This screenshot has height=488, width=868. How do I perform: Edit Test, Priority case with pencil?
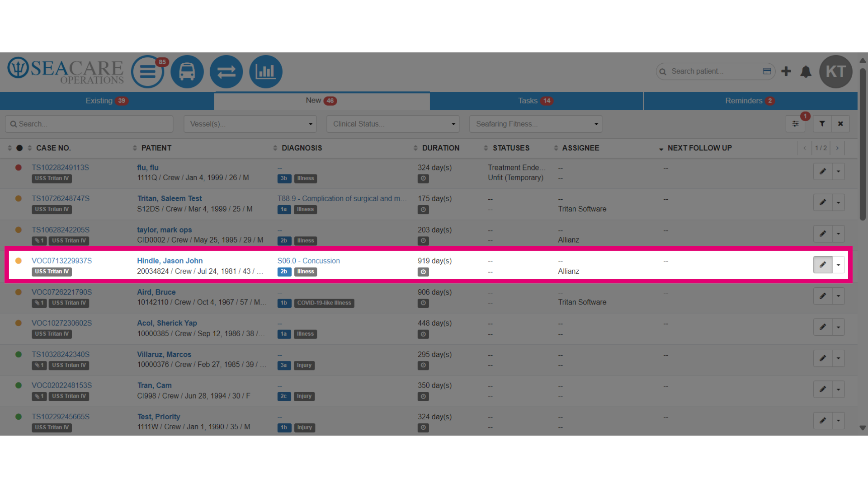click(823, 421)
